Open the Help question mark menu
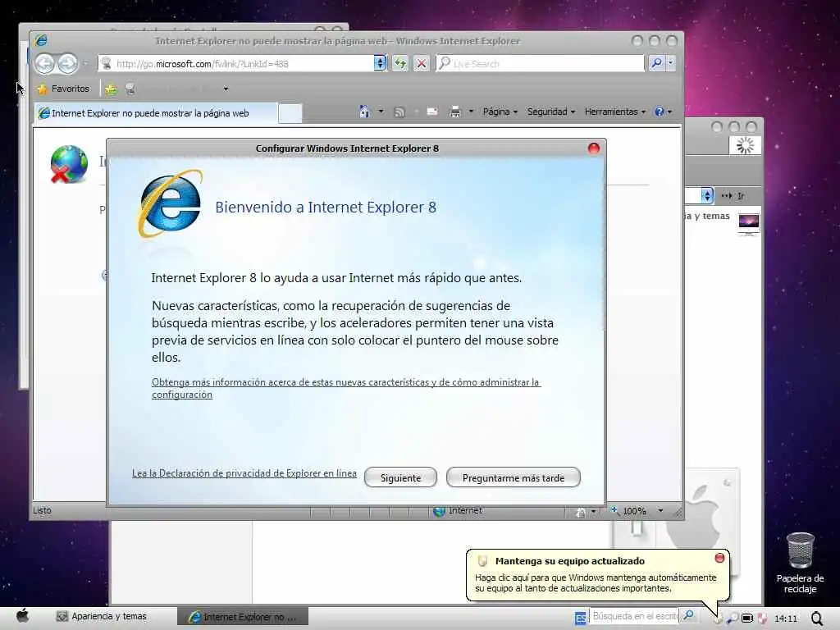The width and height of the screenshot is (840, 630). click(663, 112)
